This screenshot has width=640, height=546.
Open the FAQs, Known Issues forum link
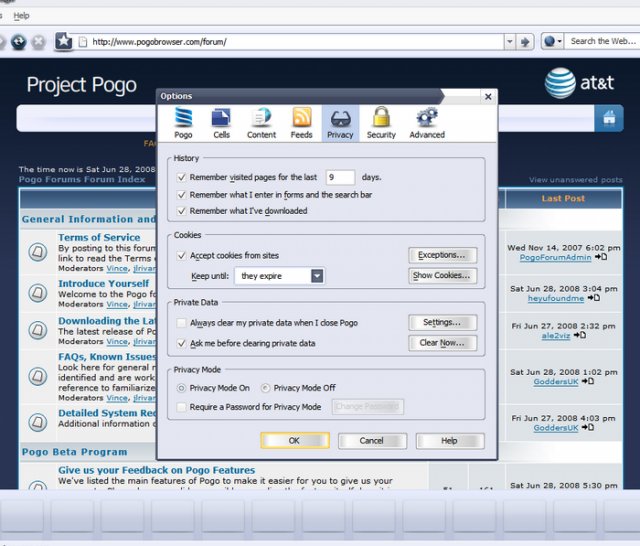[x=107, y=357]
